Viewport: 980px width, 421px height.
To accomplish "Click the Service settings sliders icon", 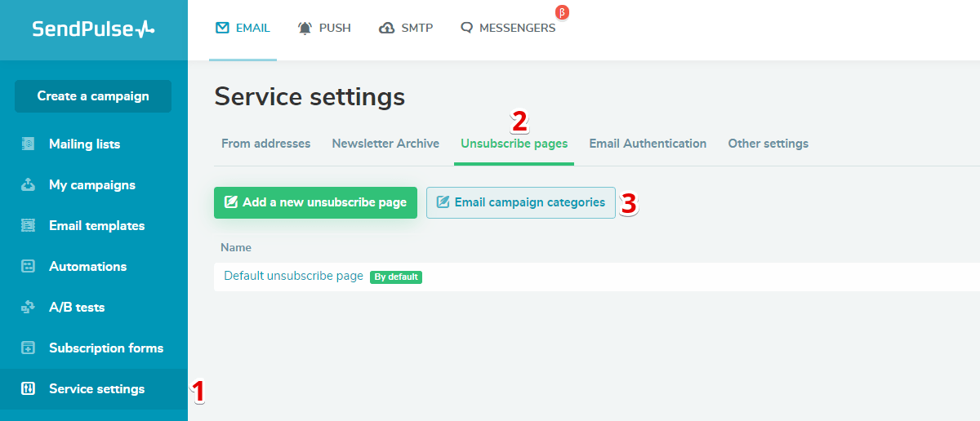I will click(28, 389).
